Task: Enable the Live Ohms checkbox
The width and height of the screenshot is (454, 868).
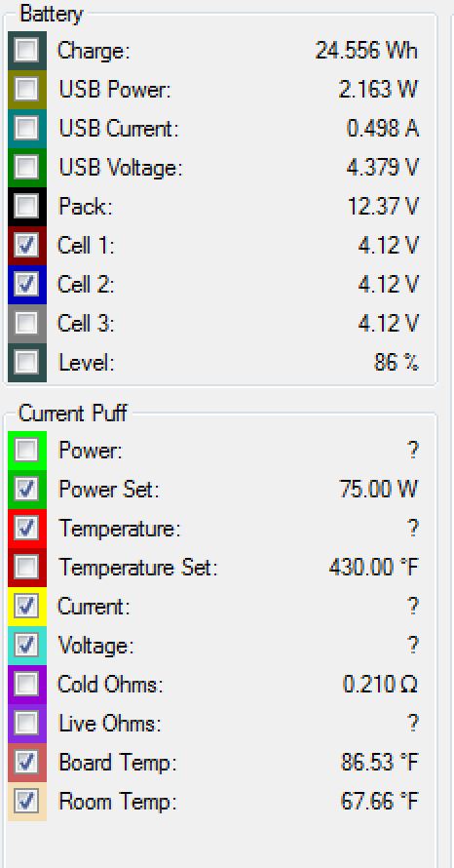Action: point(27,724)
